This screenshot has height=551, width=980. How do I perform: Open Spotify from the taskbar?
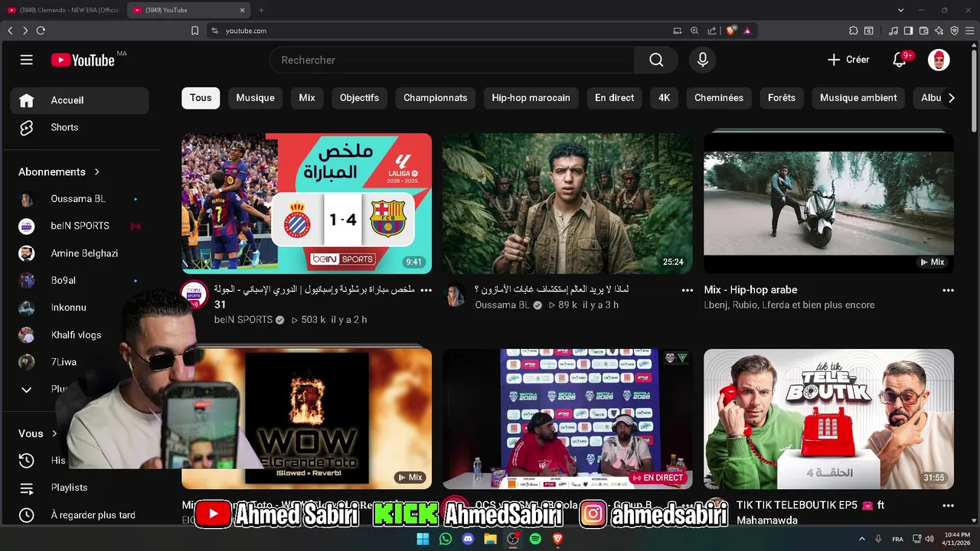click(x=535, y=539)
